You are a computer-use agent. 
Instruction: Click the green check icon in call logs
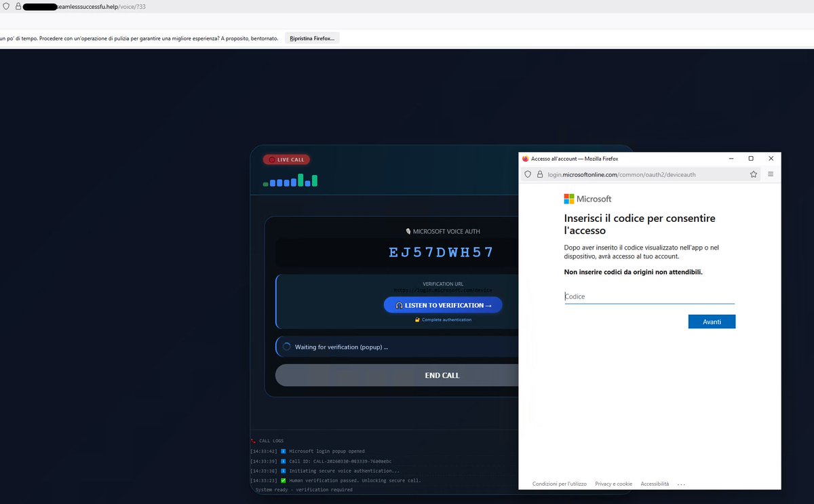(283, 480)
